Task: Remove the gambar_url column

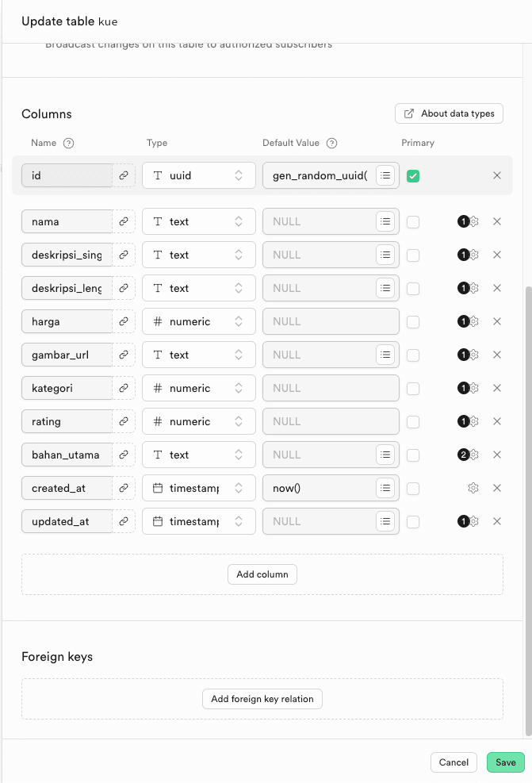Action: coord(497,355)
